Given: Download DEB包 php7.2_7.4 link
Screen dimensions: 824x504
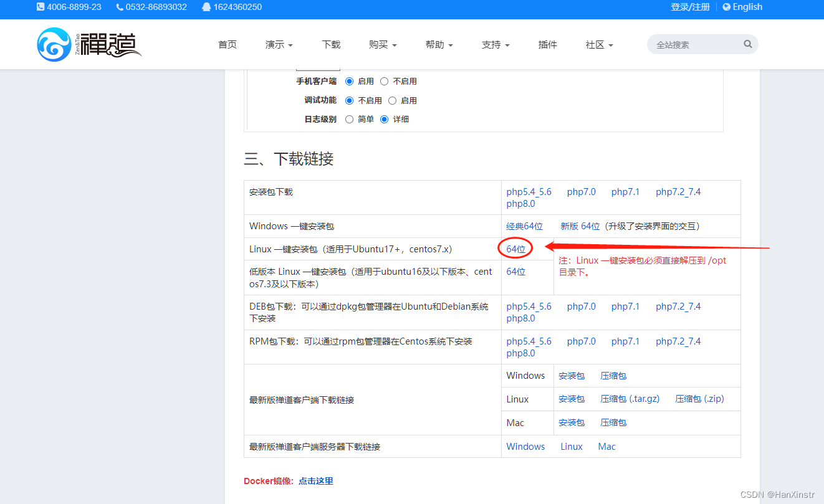Looking at the screenshot, I should click(x=678, y=307).
